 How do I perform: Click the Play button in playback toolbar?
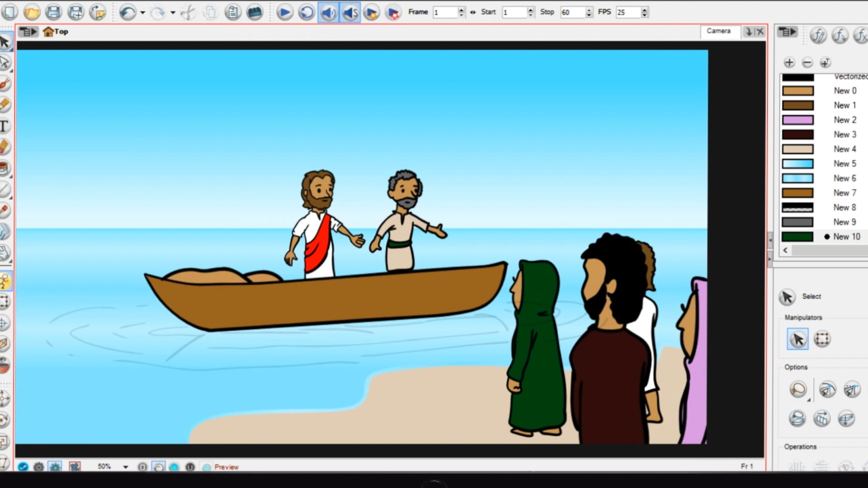[x=284, y=12]
